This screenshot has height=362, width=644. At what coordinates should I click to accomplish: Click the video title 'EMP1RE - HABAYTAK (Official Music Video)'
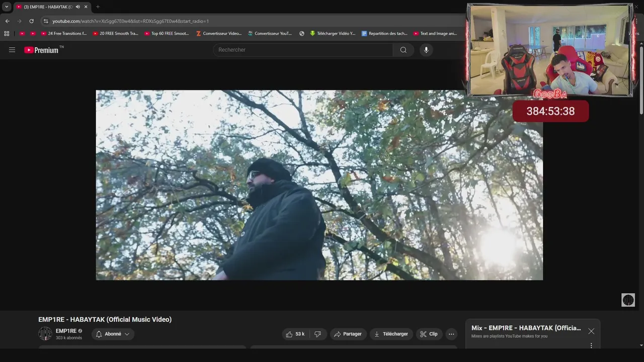105,319
